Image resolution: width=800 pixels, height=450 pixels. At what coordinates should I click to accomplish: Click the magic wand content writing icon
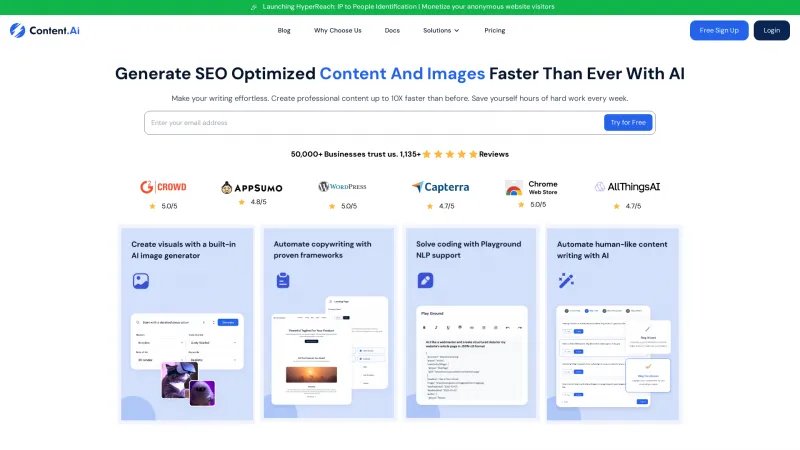[566, 281]
